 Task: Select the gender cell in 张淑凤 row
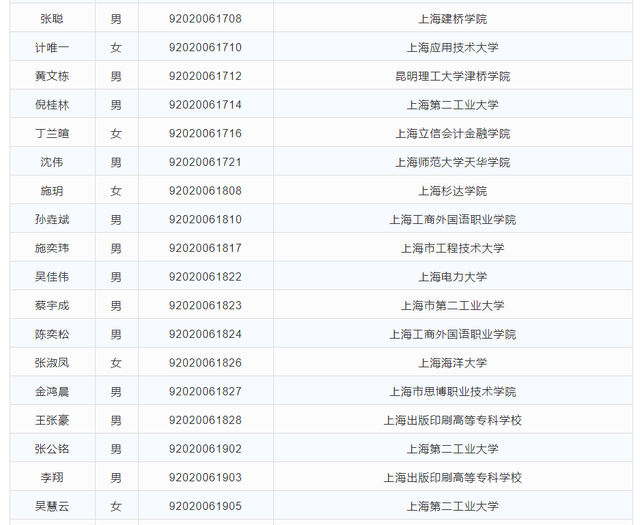[116, 363]
